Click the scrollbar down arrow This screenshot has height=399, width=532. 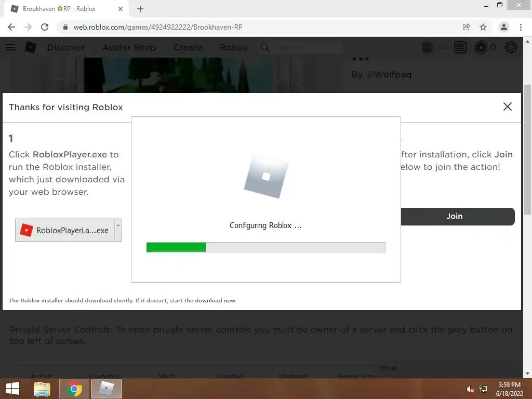527,374
